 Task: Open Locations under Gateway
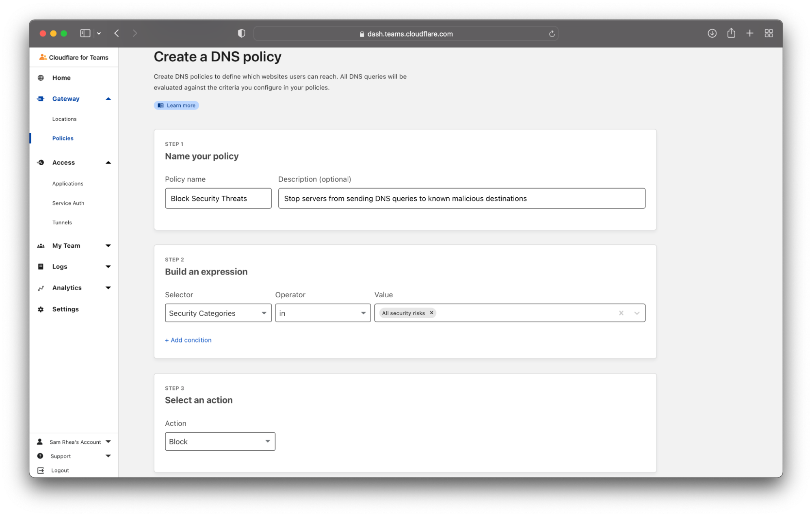pos(64,119)
